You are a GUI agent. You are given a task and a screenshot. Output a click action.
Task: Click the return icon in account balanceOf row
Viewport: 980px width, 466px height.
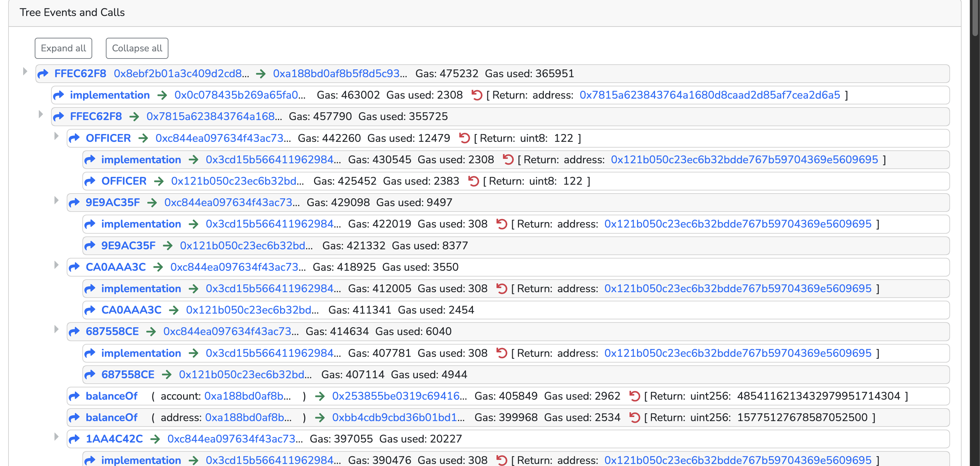tap(634, 396)
